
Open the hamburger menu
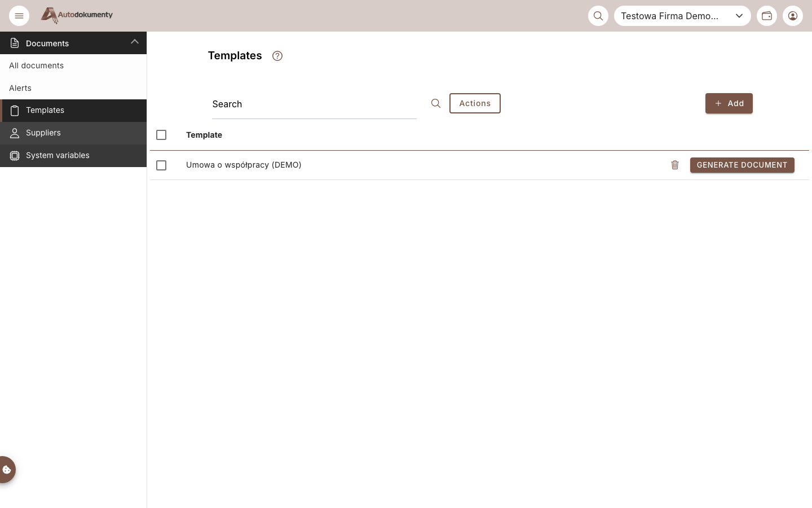(19, 16)
